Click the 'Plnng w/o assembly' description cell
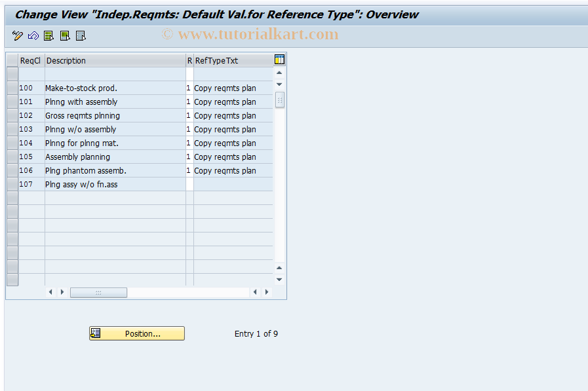 [115, 129]
